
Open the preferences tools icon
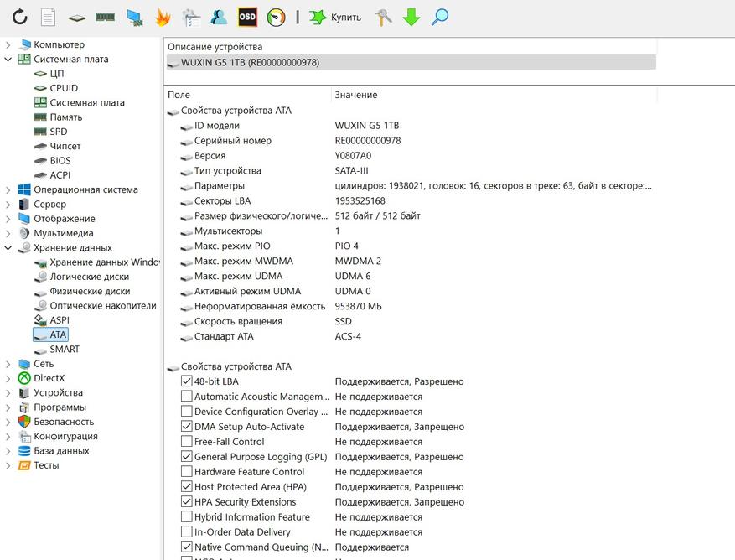pyautogui.click(x=384, y=18)
